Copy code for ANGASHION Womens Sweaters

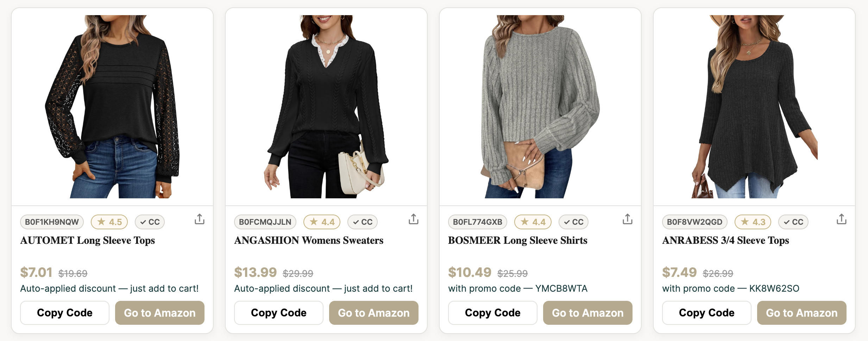(x=279, y=313)
